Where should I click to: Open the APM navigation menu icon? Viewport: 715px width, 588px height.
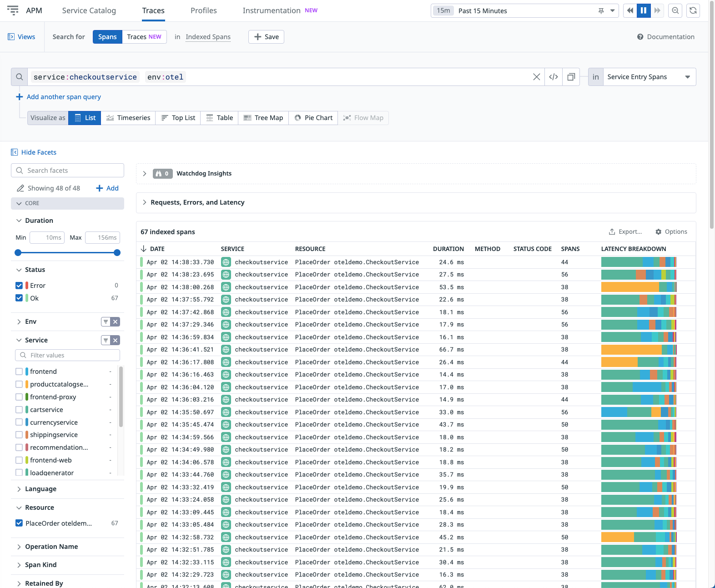pyautogui.click(x=13, y=10)
